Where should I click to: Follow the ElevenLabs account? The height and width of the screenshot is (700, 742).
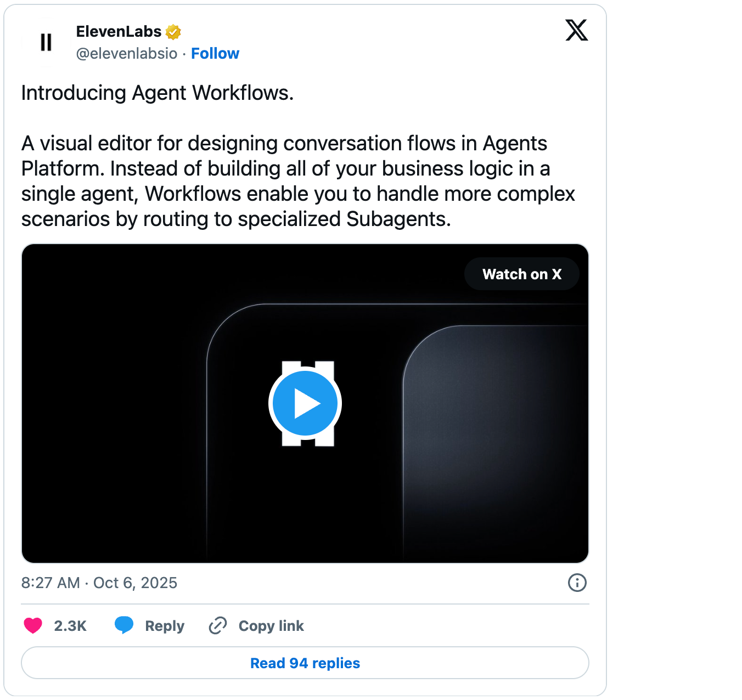(x=215, y=54)
